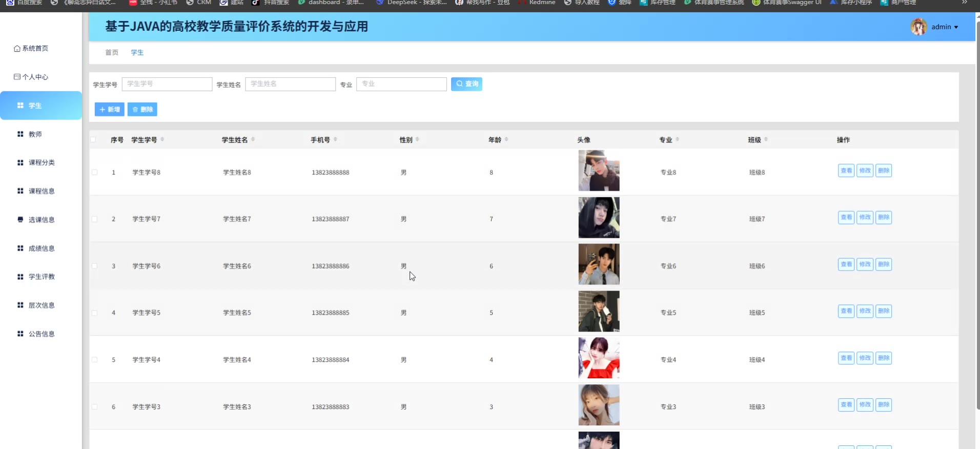Sort table by 专业 column arrows
The height and width of the screenshot is (449, 980).
[x=677, y=139]
